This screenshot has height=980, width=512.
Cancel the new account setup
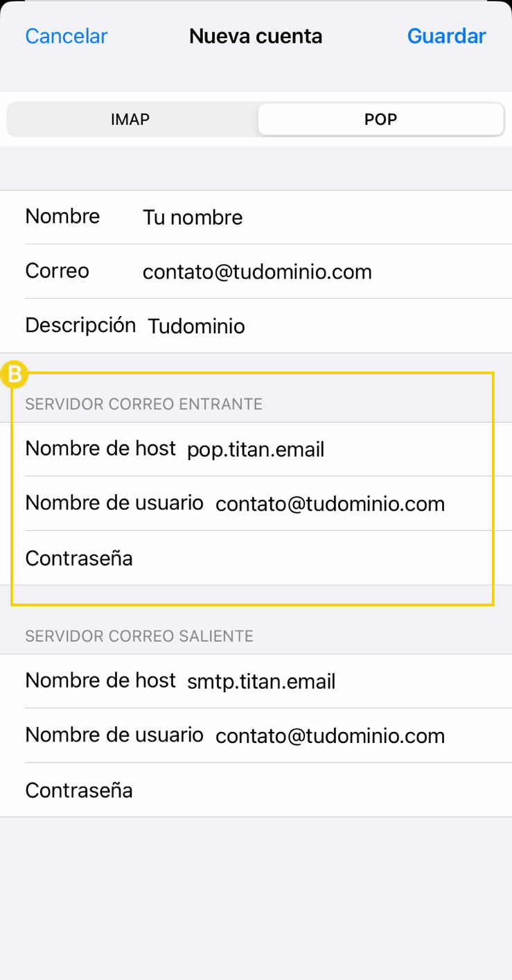coord(67,36)
